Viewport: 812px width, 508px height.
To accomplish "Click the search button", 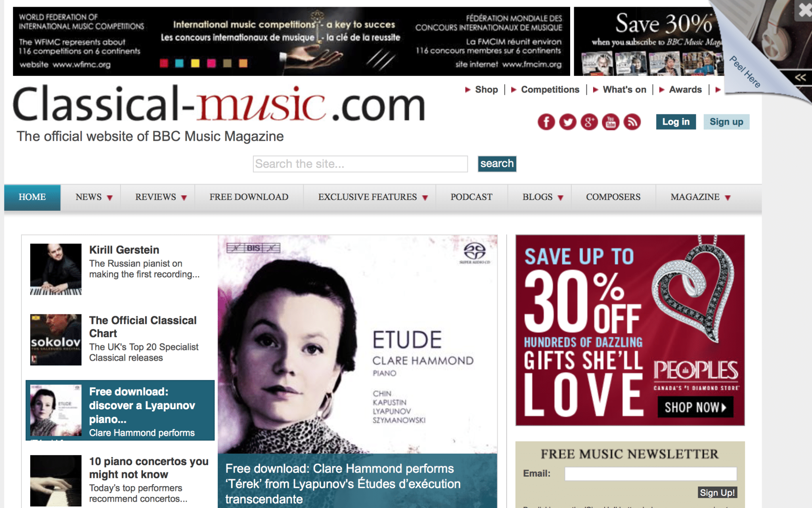I will pyautogui.click(x=497, y=164).
